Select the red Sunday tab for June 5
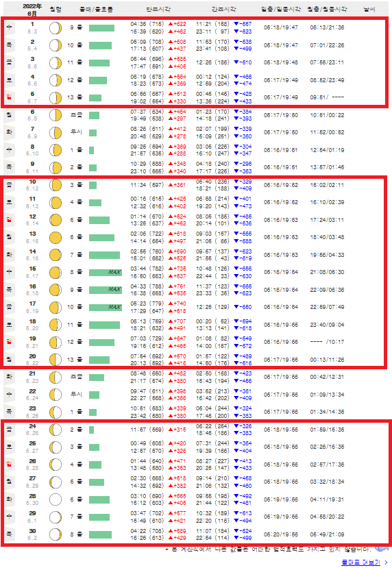This screenshot has height=568, width=392. click(10, 97)
